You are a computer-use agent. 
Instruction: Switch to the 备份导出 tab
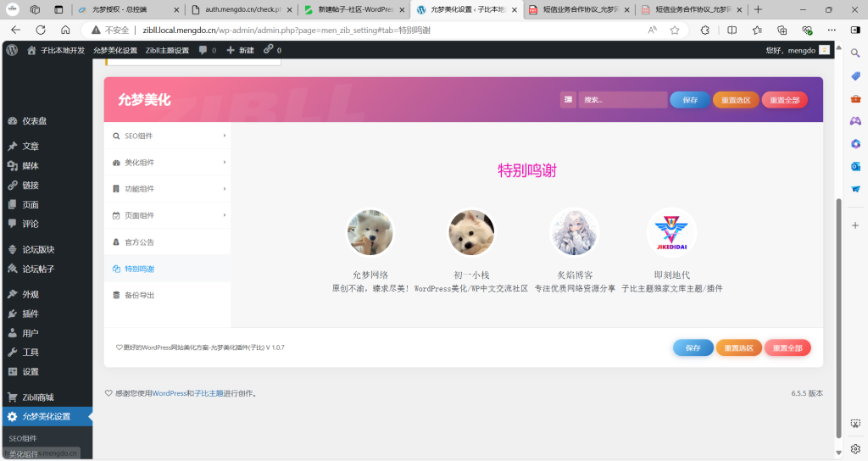point(139,295)
